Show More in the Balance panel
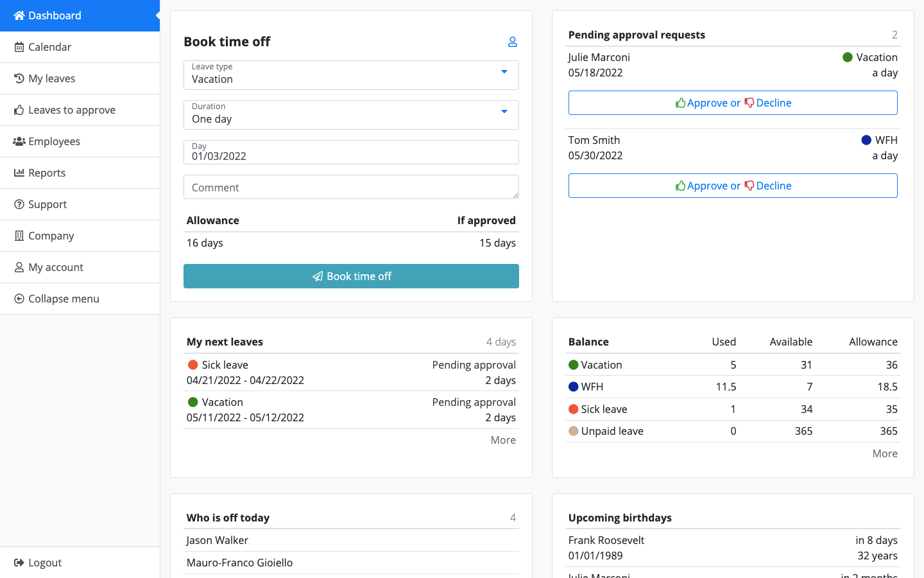Image resolution: width=924 pixels, height=578 pixels. (x=885, y=453)
